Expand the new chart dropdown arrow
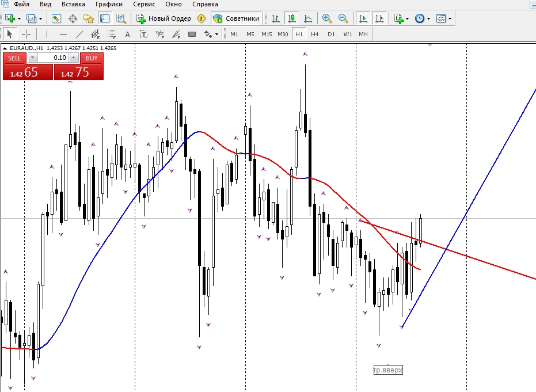This screenshot has width=536, height=392. 19,18
